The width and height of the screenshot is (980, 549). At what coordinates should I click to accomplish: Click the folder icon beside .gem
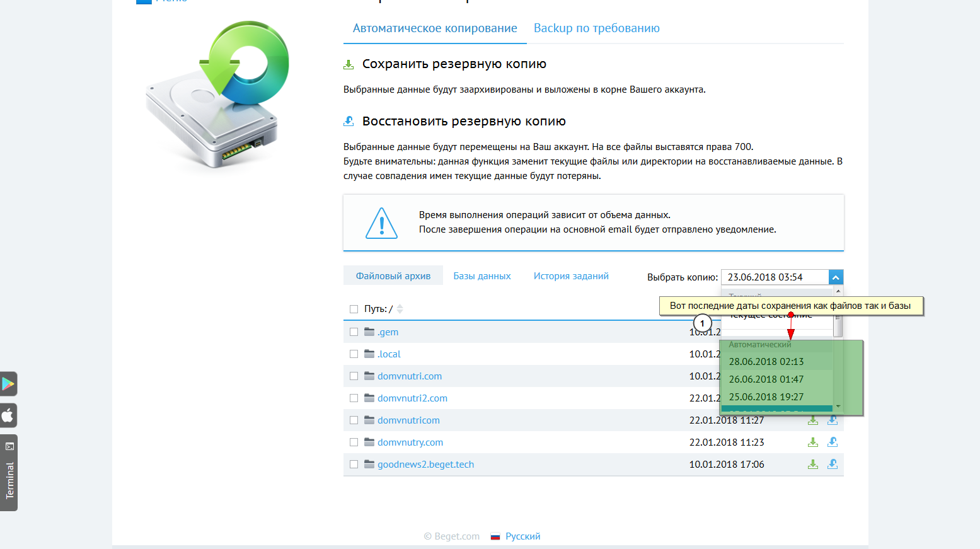pyautogui.click(x=369, y=332)
